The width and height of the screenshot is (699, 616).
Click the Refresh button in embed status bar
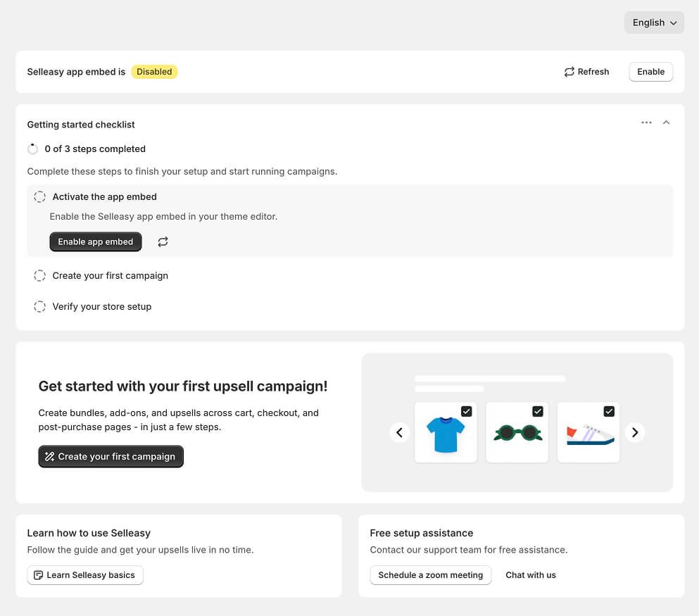(586, 72)
